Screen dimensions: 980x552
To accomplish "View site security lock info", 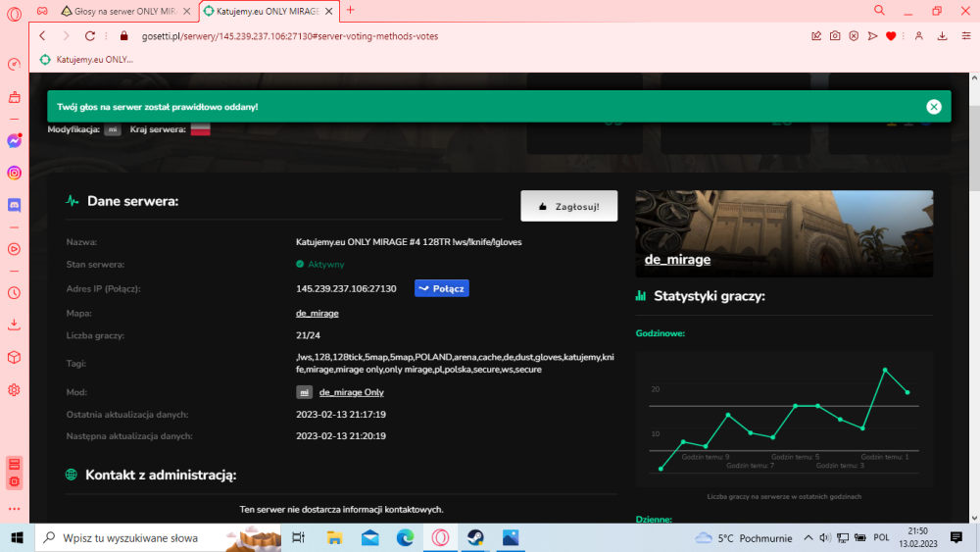I will 123,36.
